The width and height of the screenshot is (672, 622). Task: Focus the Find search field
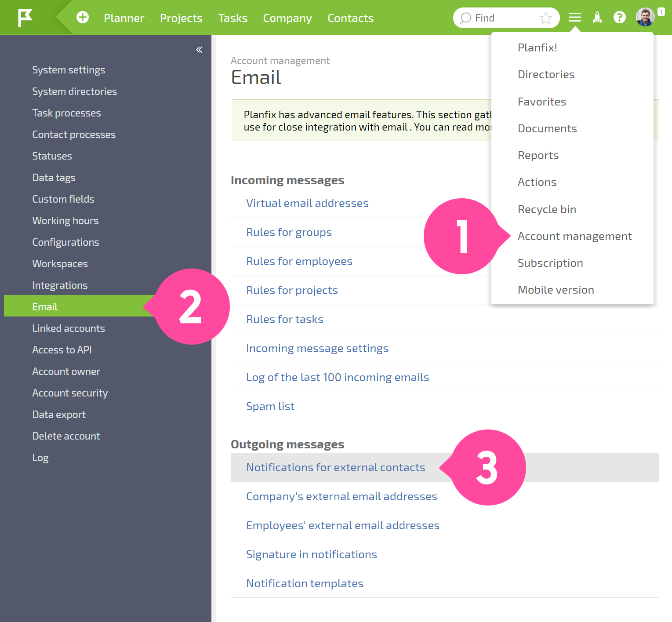coord(506,18)
